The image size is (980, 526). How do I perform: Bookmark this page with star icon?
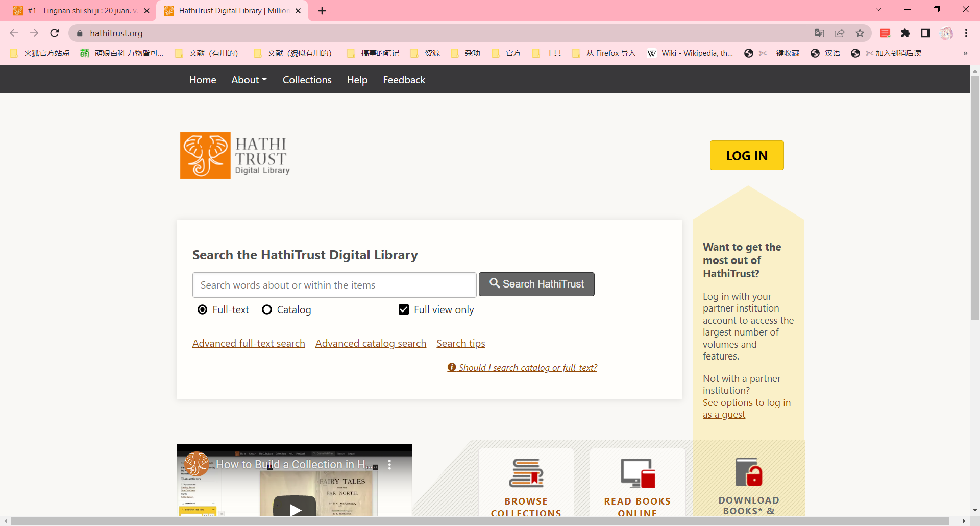pos(860,33)
